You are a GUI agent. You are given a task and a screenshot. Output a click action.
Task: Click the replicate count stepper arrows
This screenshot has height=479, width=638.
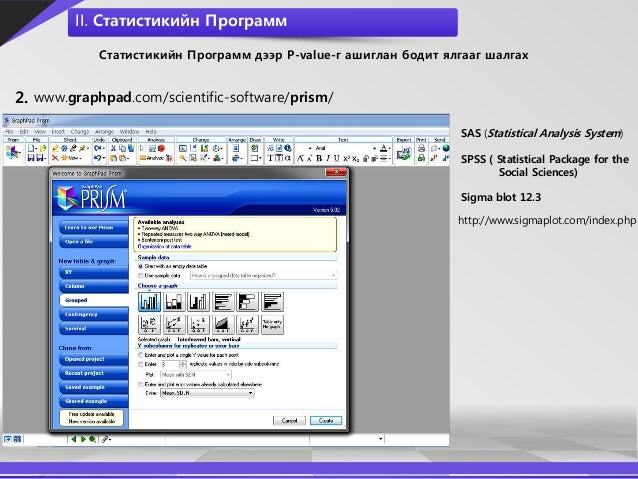[x=182, y=364]
